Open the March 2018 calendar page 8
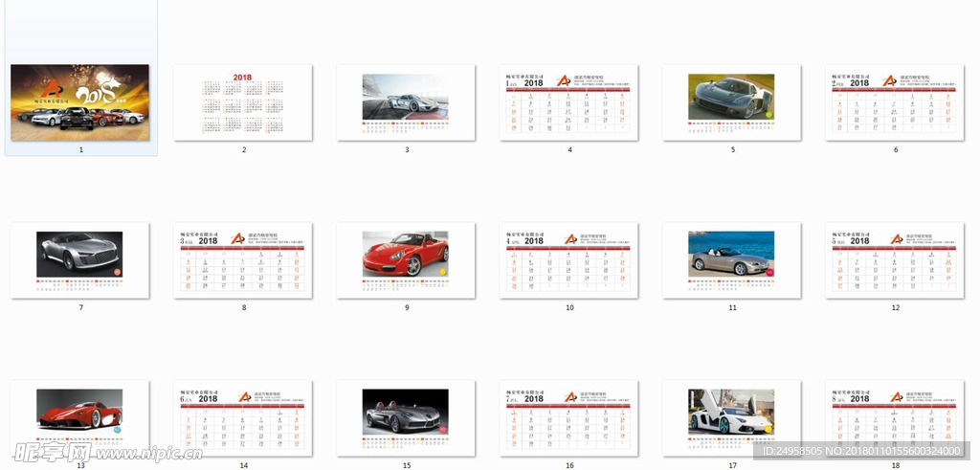 pyautogui.click(x=243, y=260)
